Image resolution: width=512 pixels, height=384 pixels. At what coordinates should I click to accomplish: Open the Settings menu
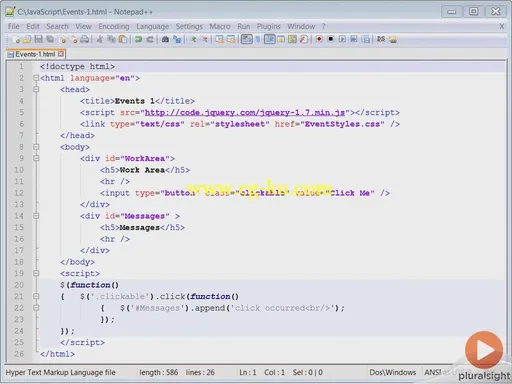[189, 26]
